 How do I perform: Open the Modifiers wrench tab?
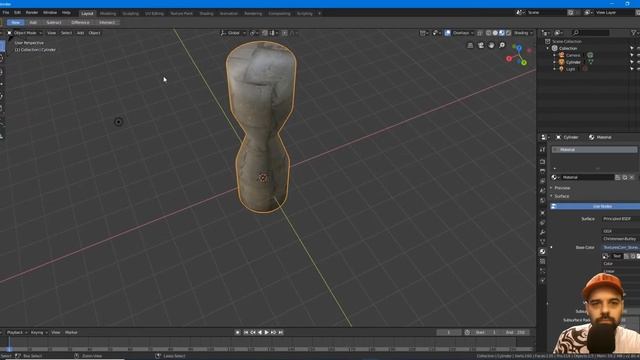click(x=542, y=232)
